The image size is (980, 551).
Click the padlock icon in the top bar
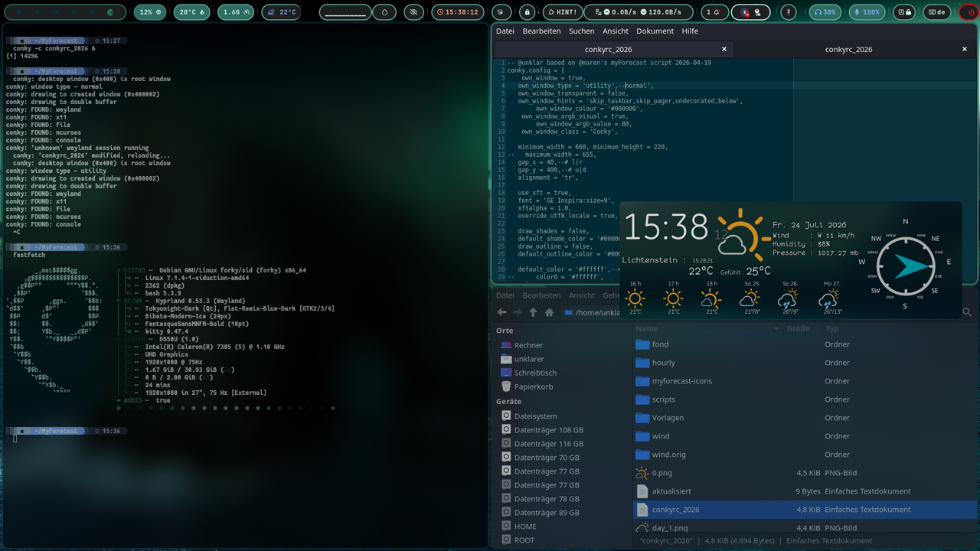tap(527, 12)
